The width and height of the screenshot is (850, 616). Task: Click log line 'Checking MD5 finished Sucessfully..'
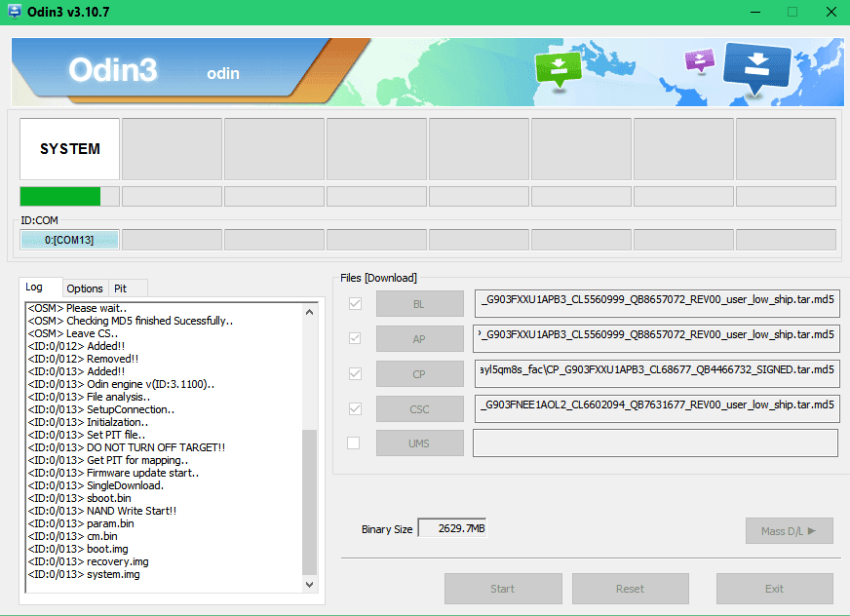coord(130,321)
